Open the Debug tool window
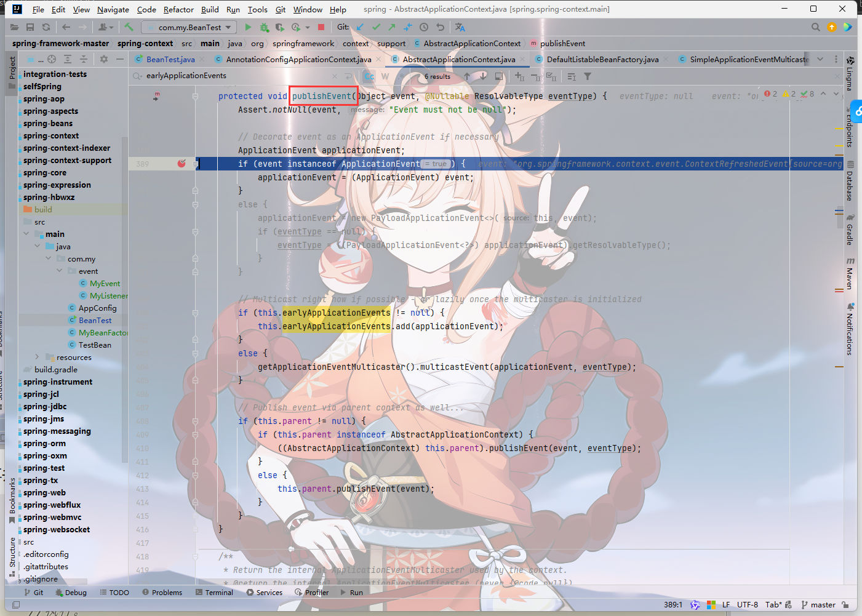862x616 pixels. click(x=71, y=592)
